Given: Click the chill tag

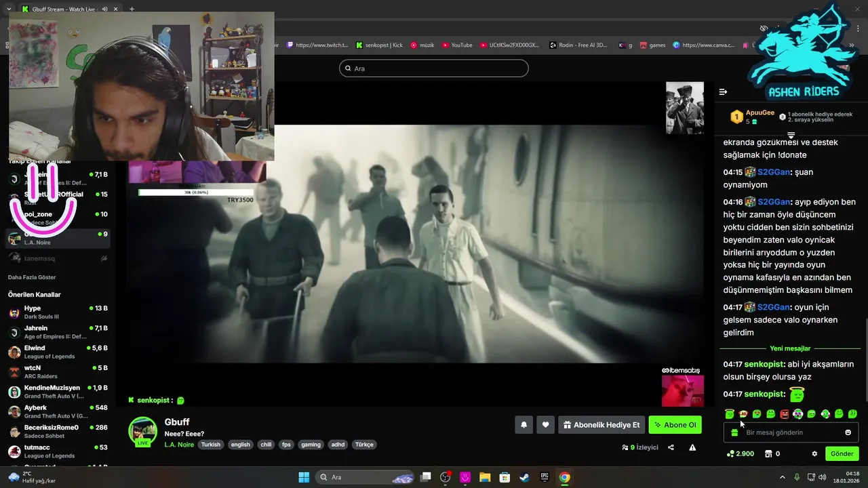Looking at the screenshot, I should tap(266, 445).
